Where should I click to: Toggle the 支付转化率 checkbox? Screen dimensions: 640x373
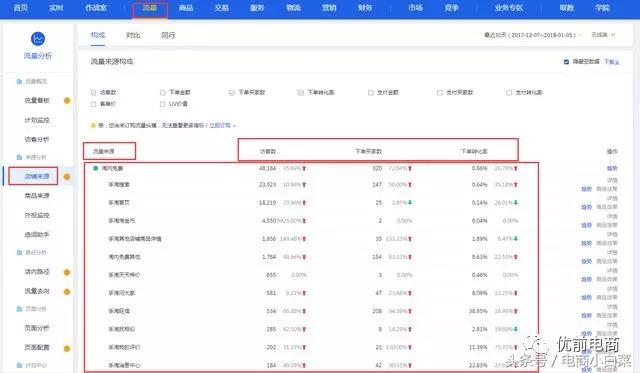pos(509,93)
